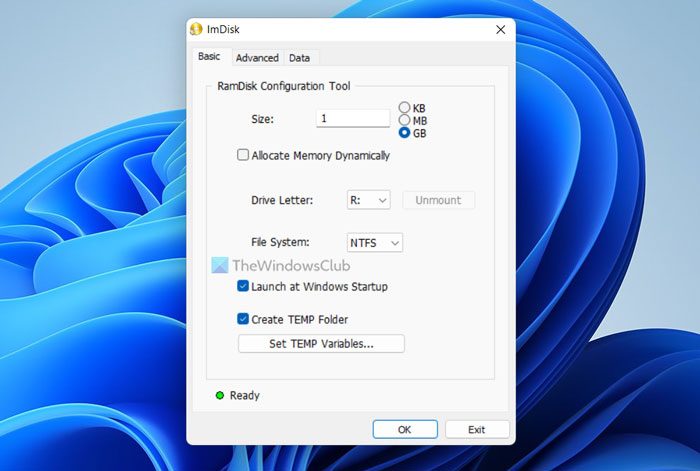Select the MB size unit
700x471 pixels.
pos(404,120)
